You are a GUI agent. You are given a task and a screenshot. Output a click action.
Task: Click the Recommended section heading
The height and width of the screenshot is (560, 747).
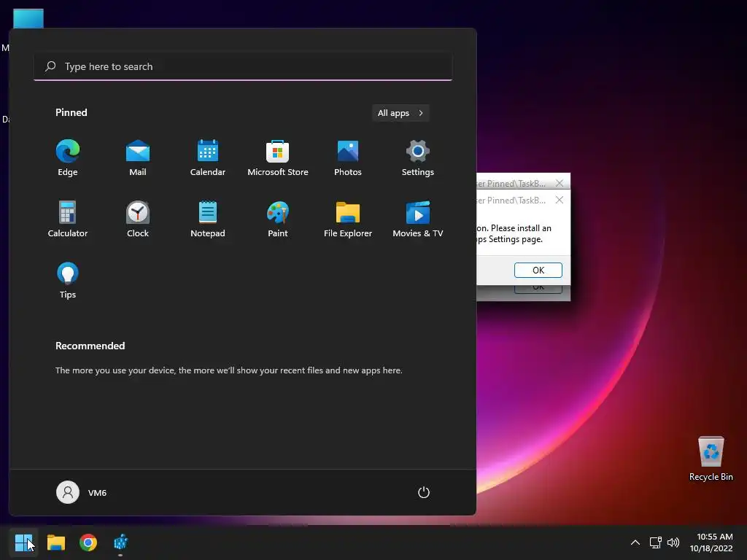pos(90,346)
